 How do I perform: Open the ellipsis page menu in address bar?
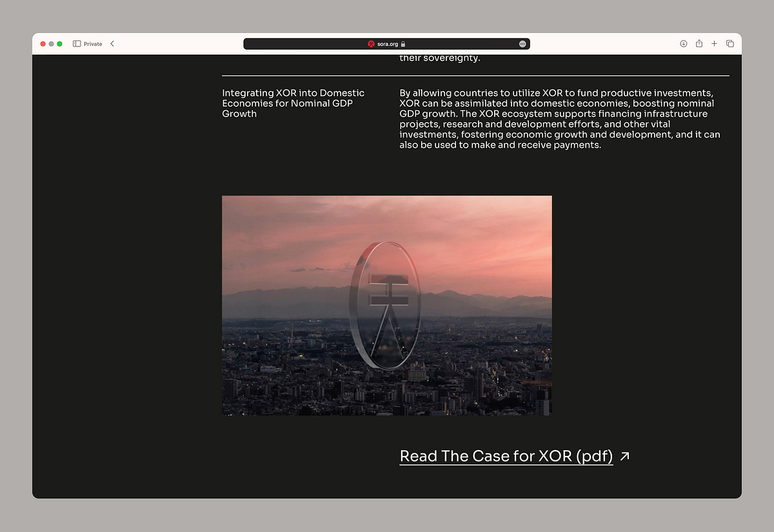coord(522,44)
